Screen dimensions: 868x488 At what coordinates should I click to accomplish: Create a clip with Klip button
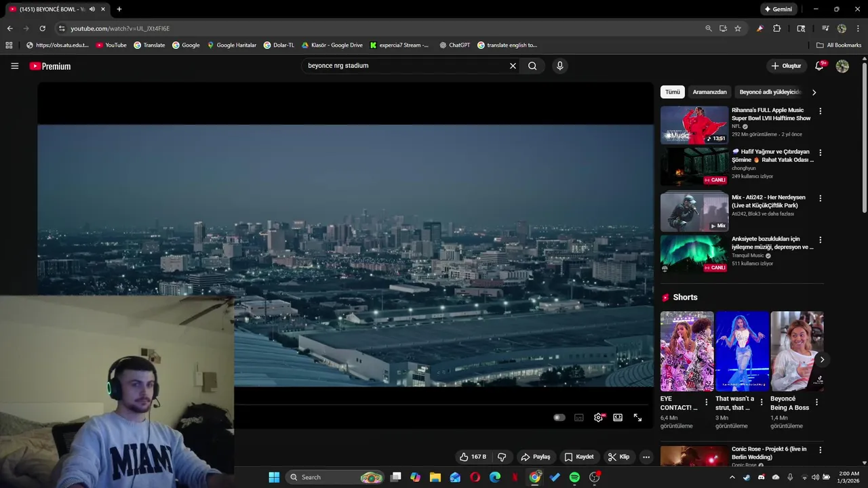click(618, 457)
